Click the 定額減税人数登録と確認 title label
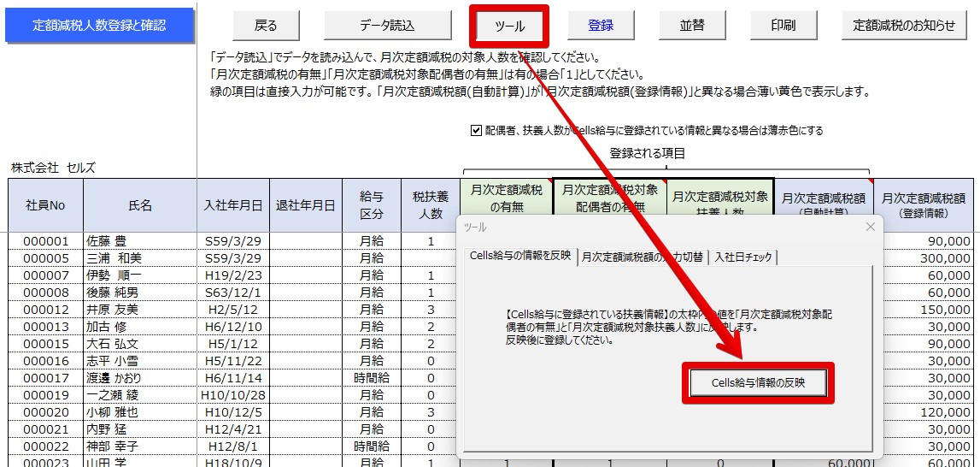The width and height of the screenshot is (980, 467). (99, 26)
